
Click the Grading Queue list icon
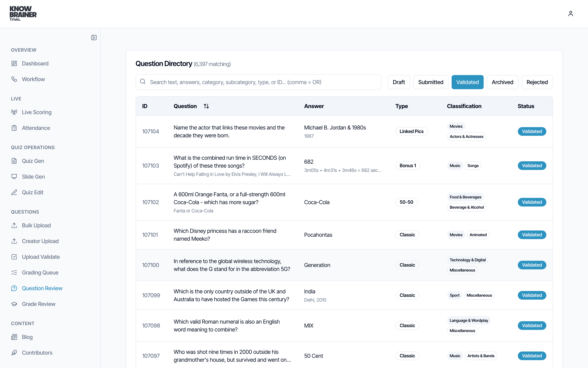pos(14,272)
